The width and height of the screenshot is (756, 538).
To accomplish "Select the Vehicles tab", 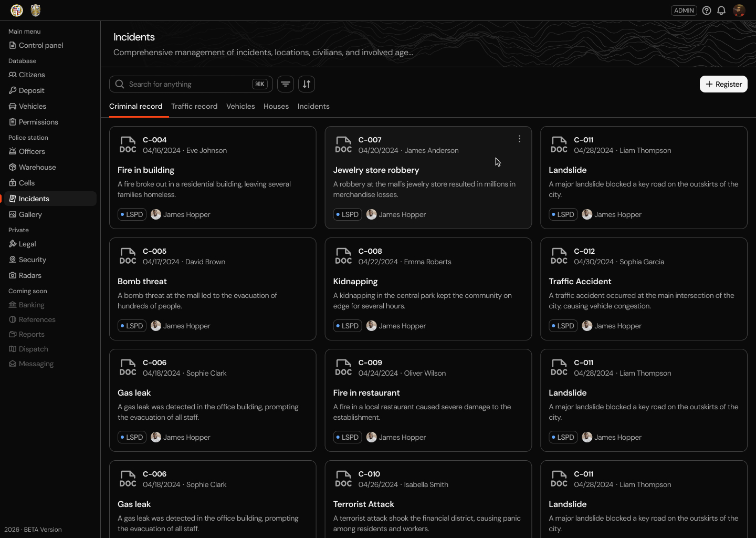I will (x=240, y=106).
